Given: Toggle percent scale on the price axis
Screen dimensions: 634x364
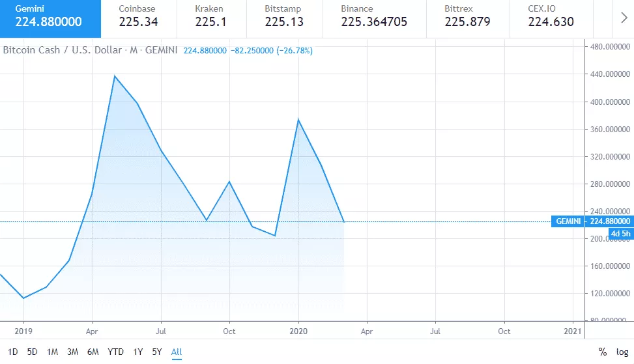Looking at the screenshot, I should pyautogui.click(x=602, y=352).
